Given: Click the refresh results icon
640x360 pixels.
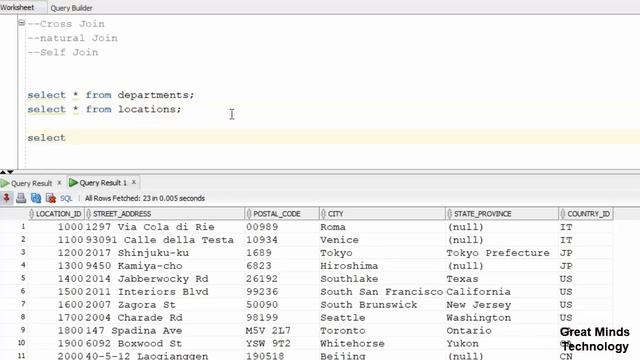Looking at the screenshot, I should (36, 198).
